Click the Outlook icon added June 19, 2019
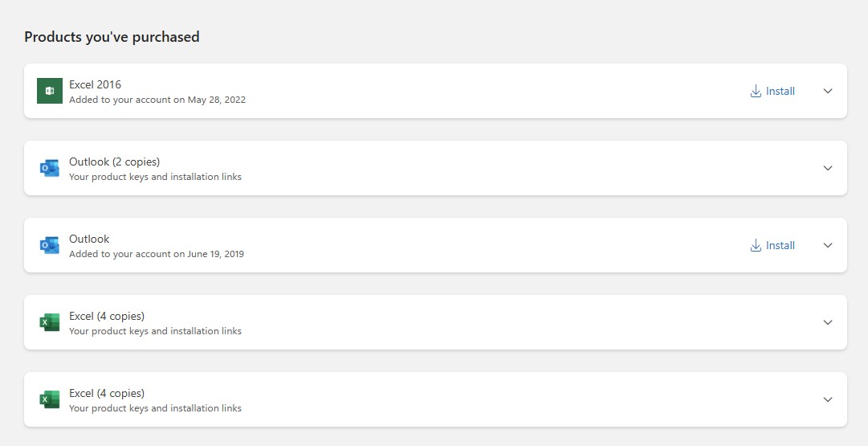The height and width of the screenshot is (446, 868). click(50, 245)
